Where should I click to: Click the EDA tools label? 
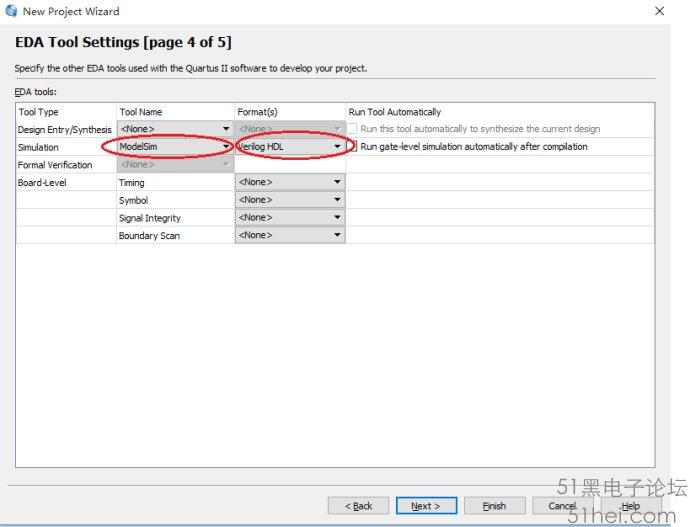(36, 92)
